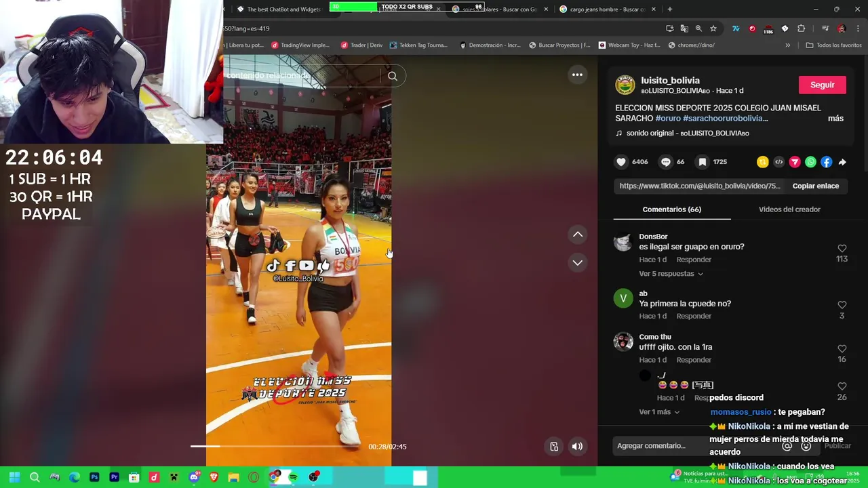The width and height of the screenshot is (868, 488).
Task: Like DonsBor's comment
Action: pos(842,249)
